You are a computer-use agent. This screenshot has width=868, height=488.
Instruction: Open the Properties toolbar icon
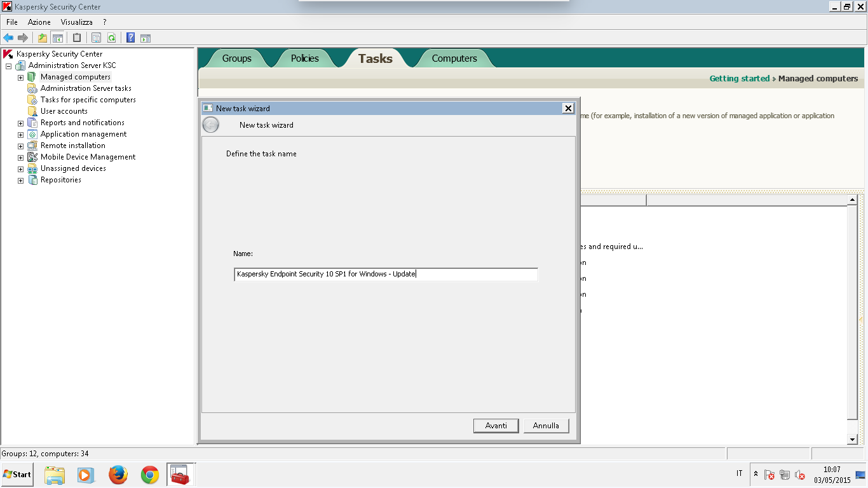pos(97,37)
